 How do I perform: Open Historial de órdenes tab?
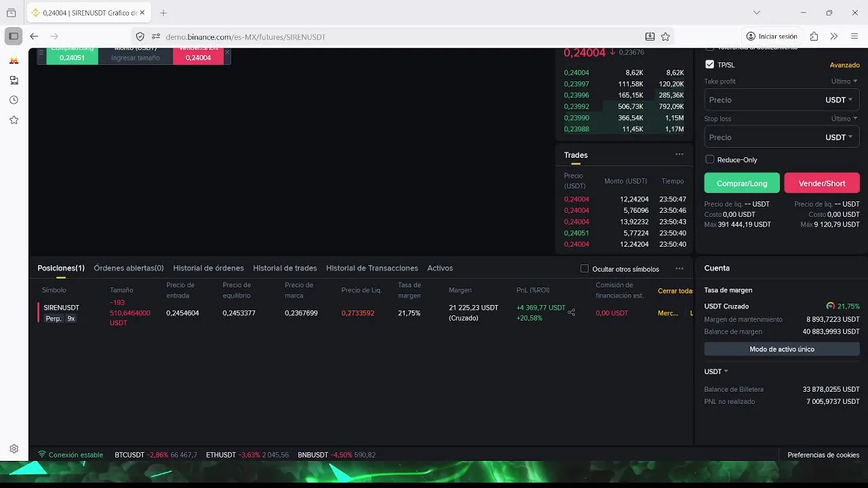pos(208,268)
